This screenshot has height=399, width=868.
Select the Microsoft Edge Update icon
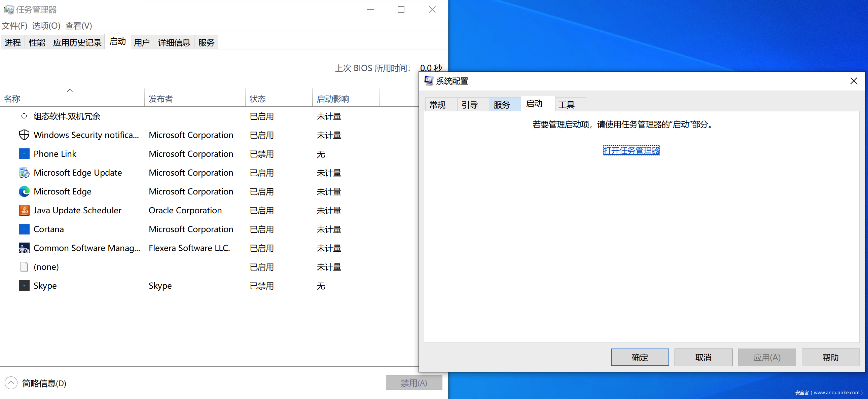pyautogui.click(x=24, y=173)
